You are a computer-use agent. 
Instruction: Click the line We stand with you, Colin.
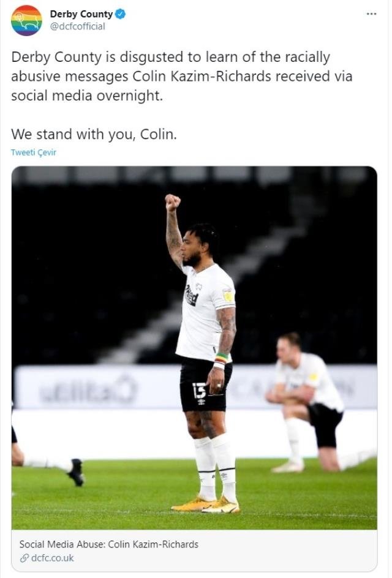[x=94, y=134]
